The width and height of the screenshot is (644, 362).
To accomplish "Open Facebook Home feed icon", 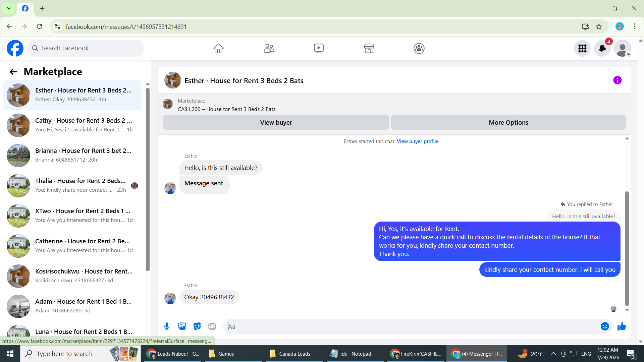I will click(218, 48).
